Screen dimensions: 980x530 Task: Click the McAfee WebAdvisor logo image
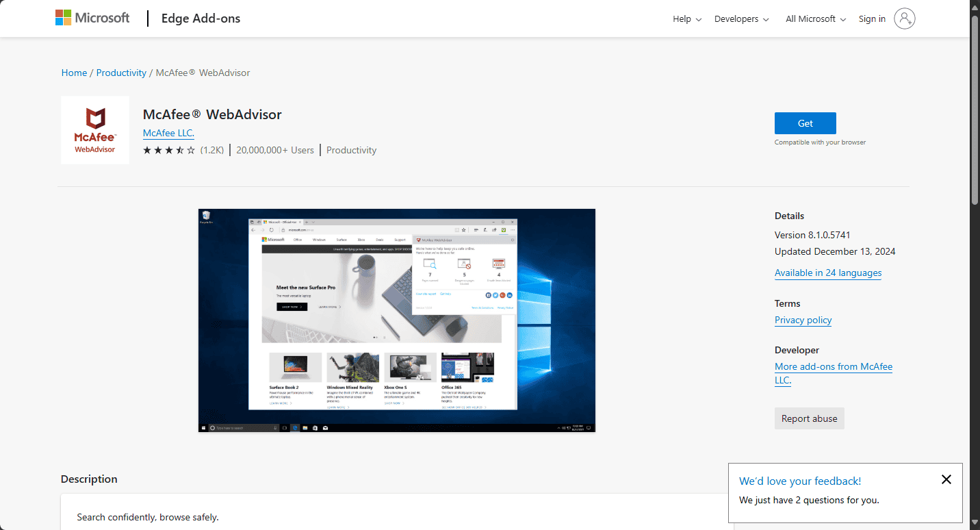tap(95, 130)
